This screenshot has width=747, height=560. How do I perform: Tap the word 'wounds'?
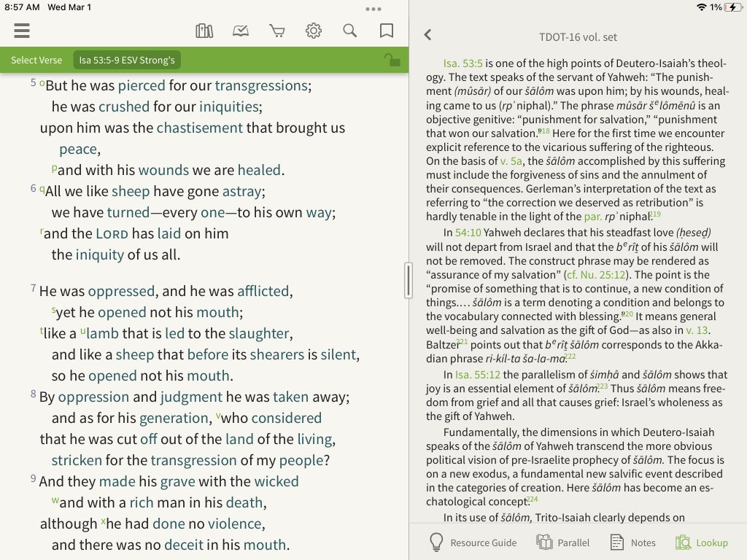click(x=163, y=170)
